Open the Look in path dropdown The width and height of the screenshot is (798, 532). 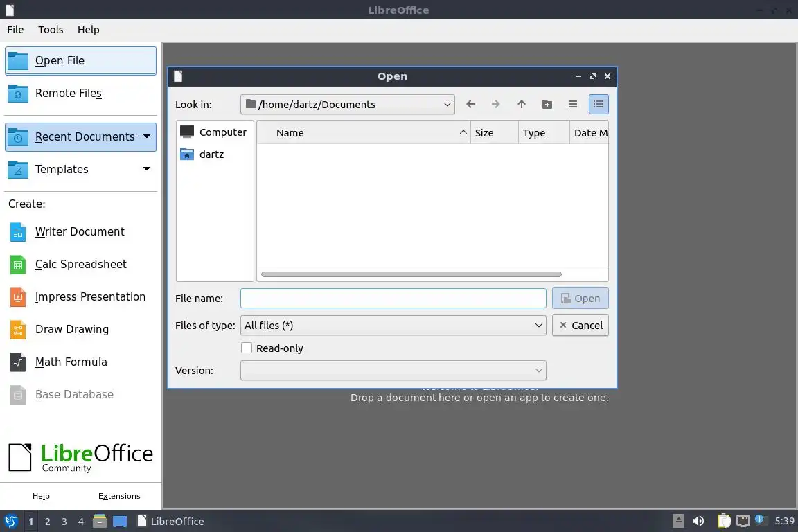348,105
